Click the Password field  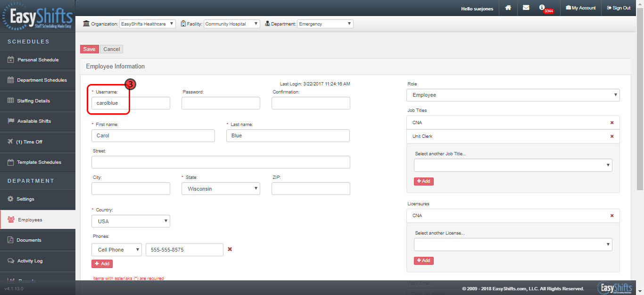coord(221,103)
